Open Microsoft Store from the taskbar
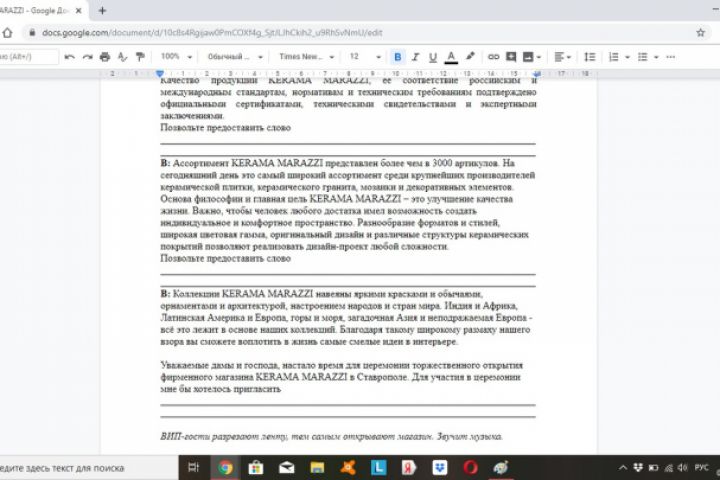720x480 pixels. [256, 468]
